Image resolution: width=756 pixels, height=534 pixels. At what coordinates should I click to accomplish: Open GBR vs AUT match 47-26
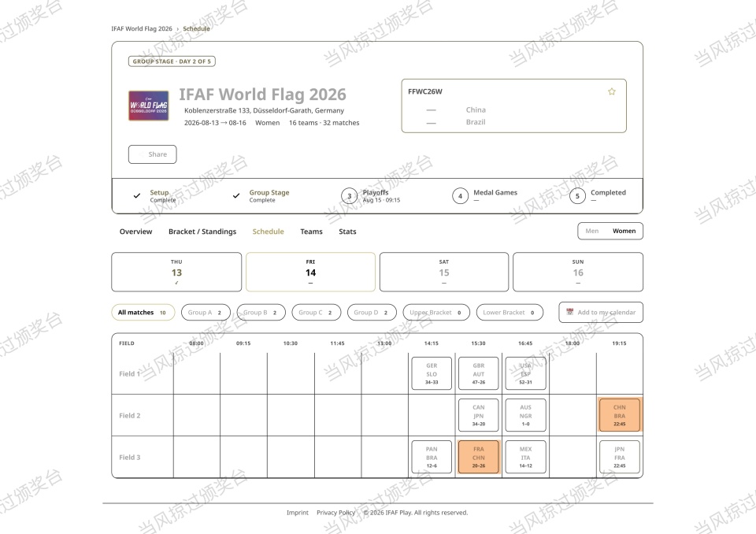478,373
